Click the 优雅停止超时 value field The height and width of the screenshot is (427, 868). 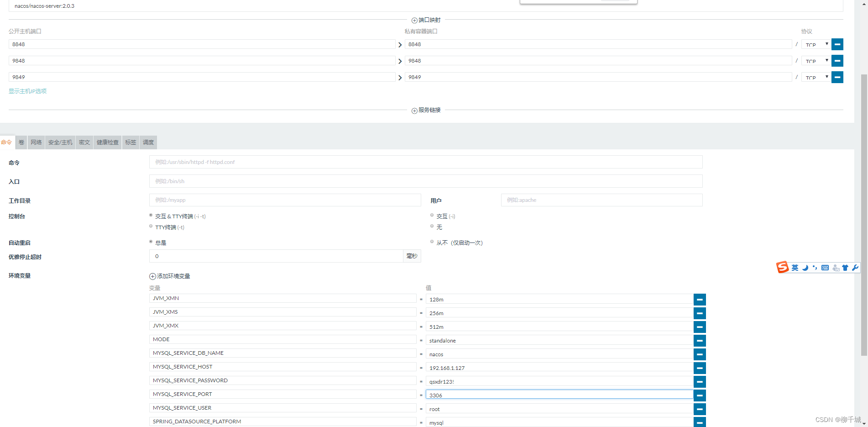click(x=276, y=256)
